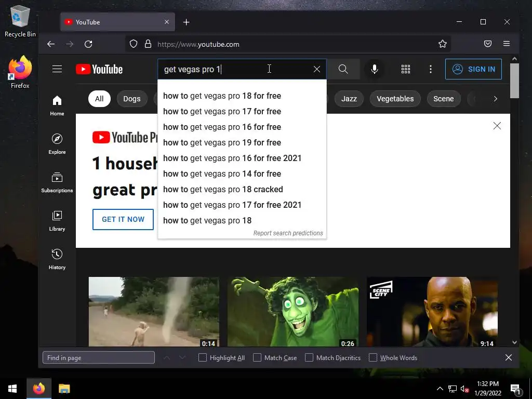Open the YouTube apps grid
This screenshot has width=532, height=399.
(x=405, y=69)
